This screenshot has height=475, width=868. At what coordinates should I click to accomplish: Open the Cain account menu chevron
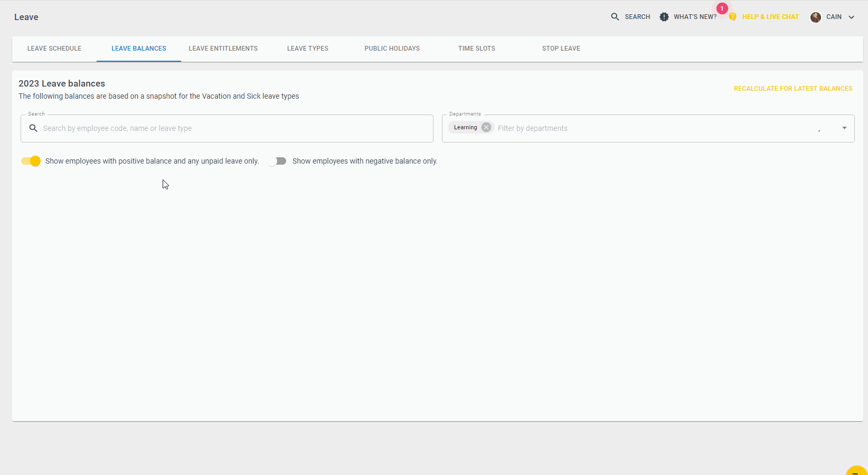tap(851, 17)
